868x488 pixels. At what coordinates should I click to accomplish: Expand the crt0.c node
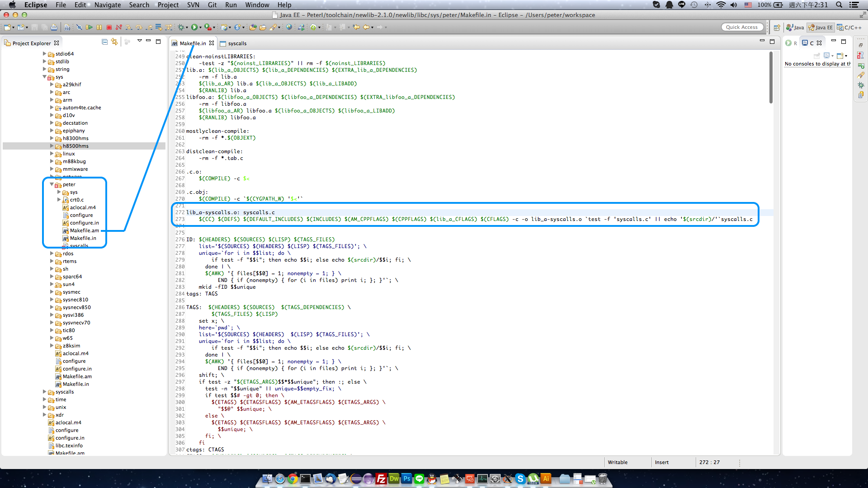[59, 200]
